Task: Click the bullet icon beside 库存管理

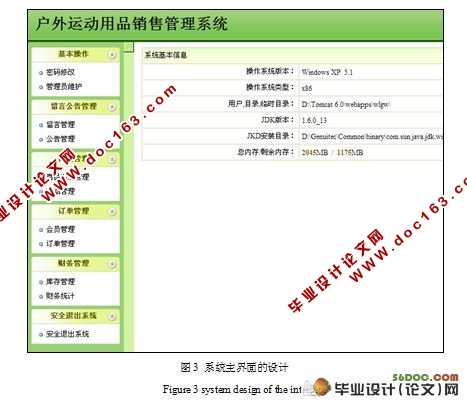Action: coord(41,282)
